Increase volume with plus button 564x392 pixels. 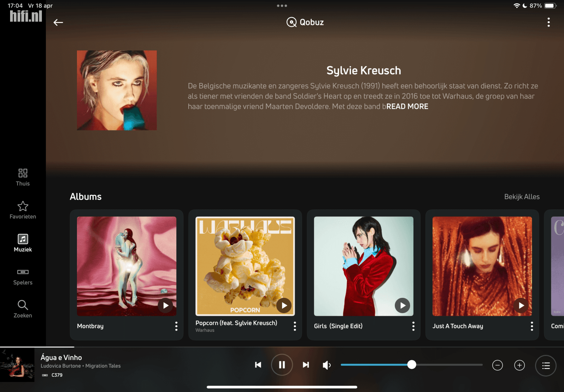(520, 365)
